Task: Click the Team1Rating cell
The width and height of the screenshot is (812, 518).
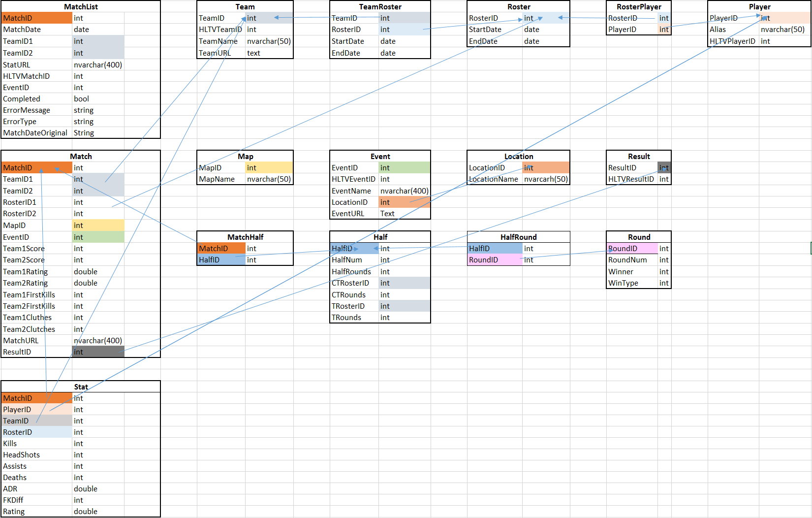Action: (x=37, y=272)
